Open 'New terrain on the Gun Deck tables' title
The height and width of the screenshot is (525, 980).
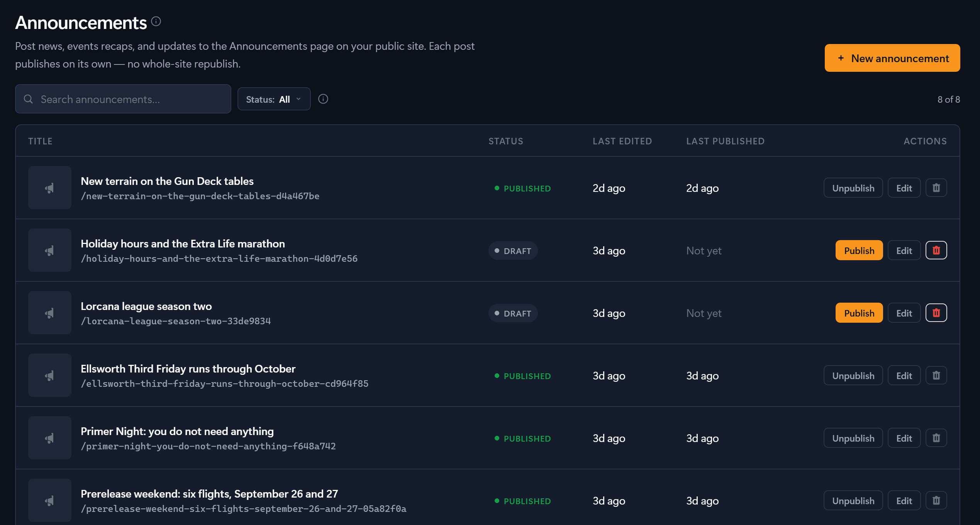coord(167,181)
